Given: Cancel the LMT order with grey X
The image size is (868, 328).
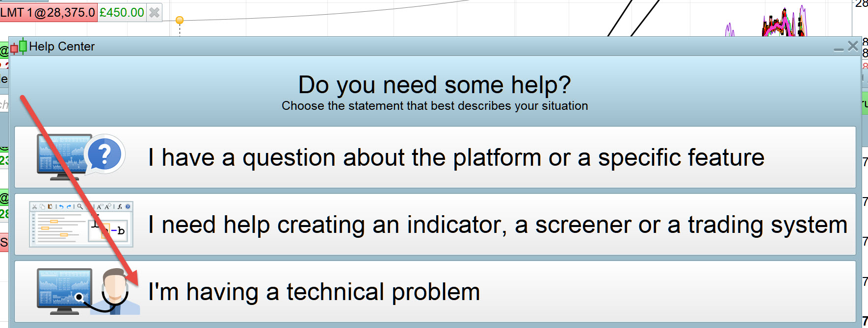Looking at the screenshot, I should 154,13.
